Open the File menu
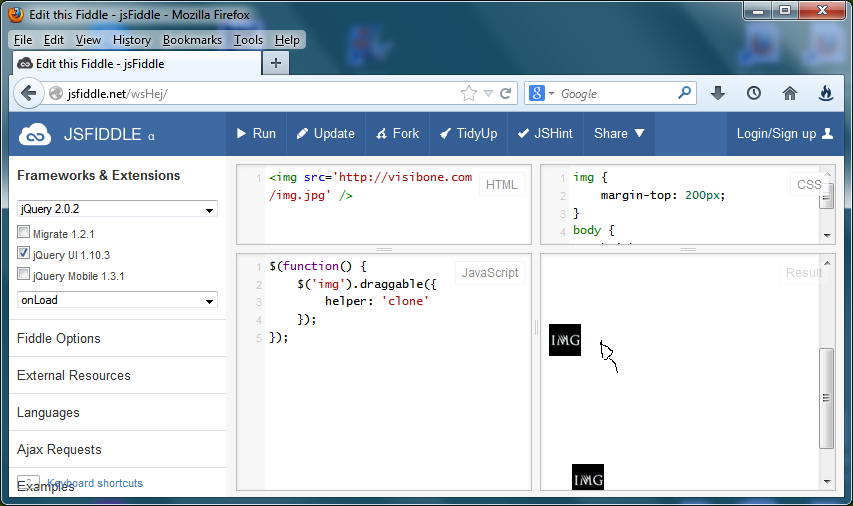The width and height of the screenshot is (853, 506). (x=23, y=40)
